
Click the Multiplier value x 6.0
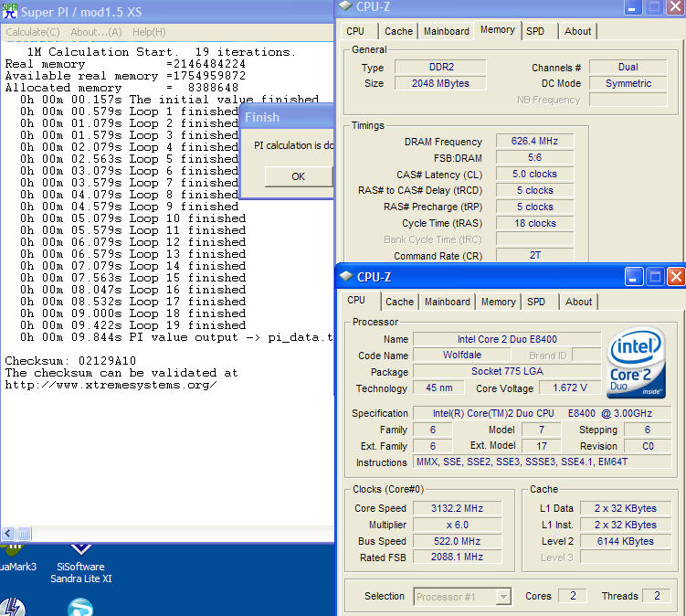click(458, 525)
